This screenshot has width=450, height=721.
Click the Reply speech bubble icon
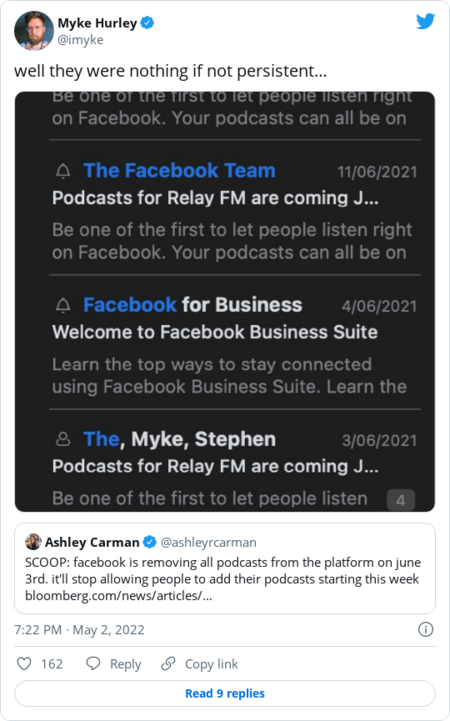pos(93,664)
